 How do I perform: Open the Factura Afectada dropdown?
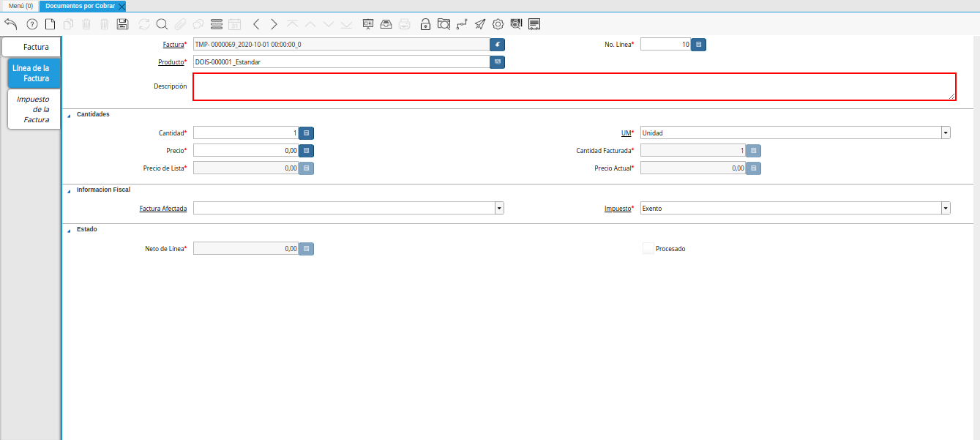click(499, 209)
